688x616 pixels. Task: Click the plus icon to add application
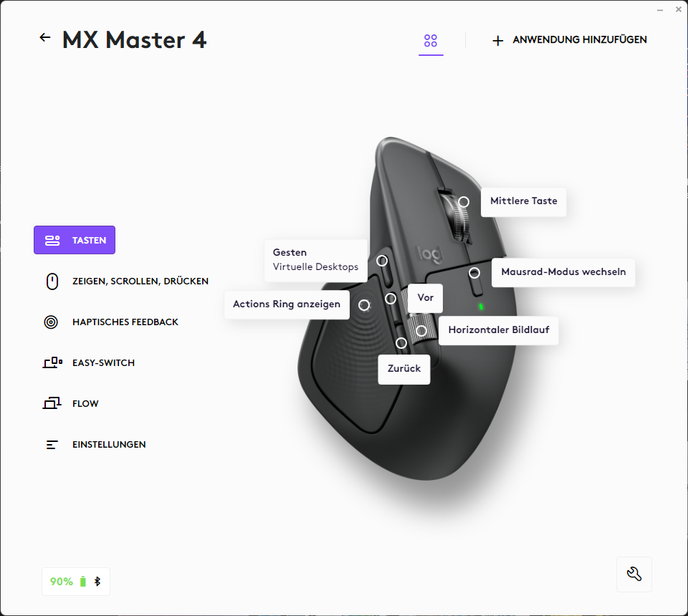click(x=498, y=41)
